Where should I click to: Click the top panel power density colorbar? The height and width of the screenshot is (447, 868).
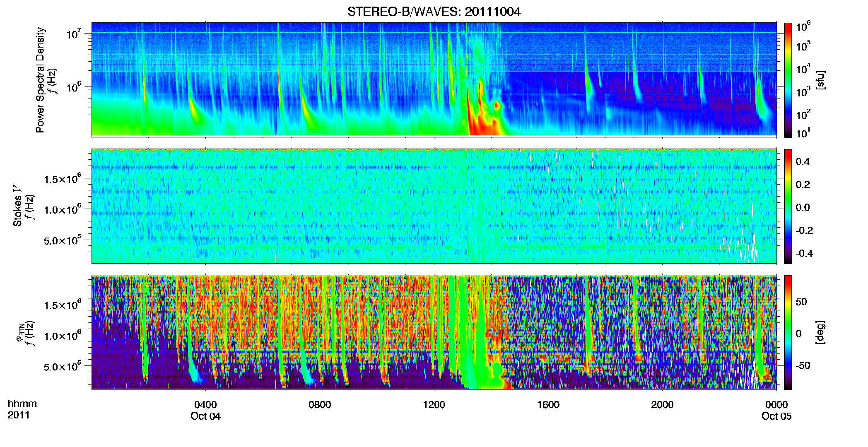tap(788, 80)
